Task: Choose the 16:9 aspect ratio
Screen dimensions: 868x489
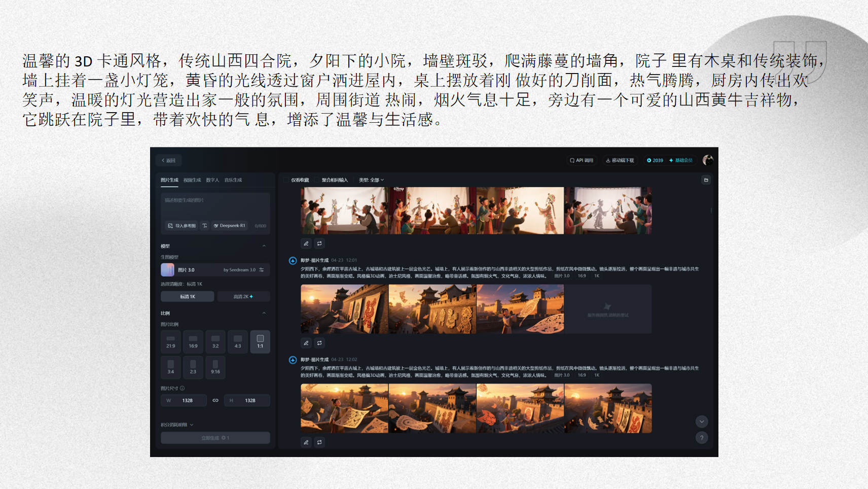Action: point(193,341)
